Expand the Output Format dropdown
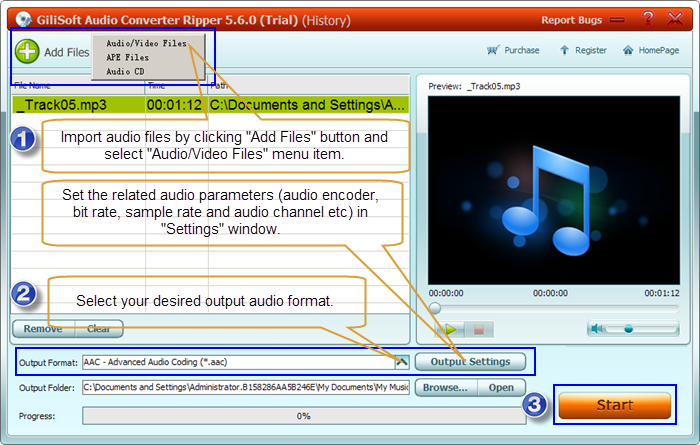Viewport: 700px width, 445px height. (x=402, y=361)
